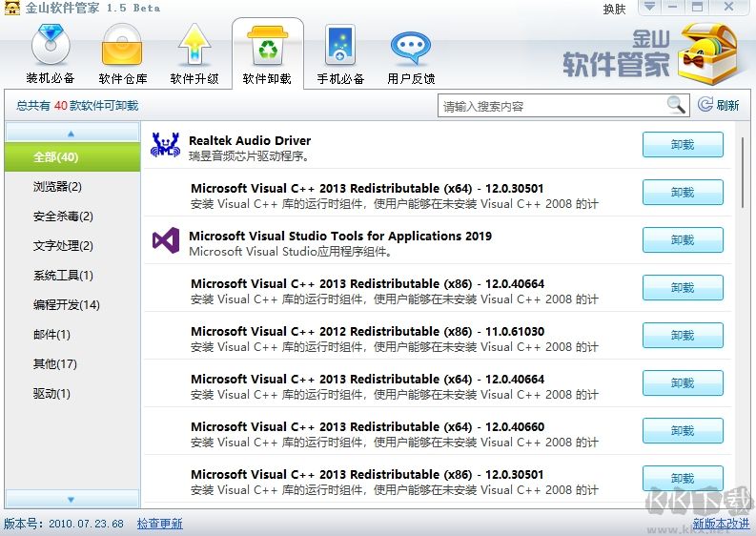Click the 检查更新 link
Image resolution: width=756 pixels, height=536 pixels.
tap(159, 524)
